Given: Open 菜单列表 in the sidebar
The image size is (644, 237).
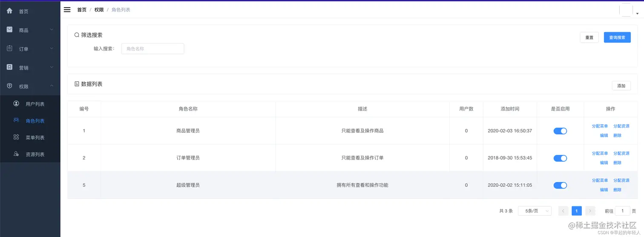Looking at the screenshot, I should [30, 137].
